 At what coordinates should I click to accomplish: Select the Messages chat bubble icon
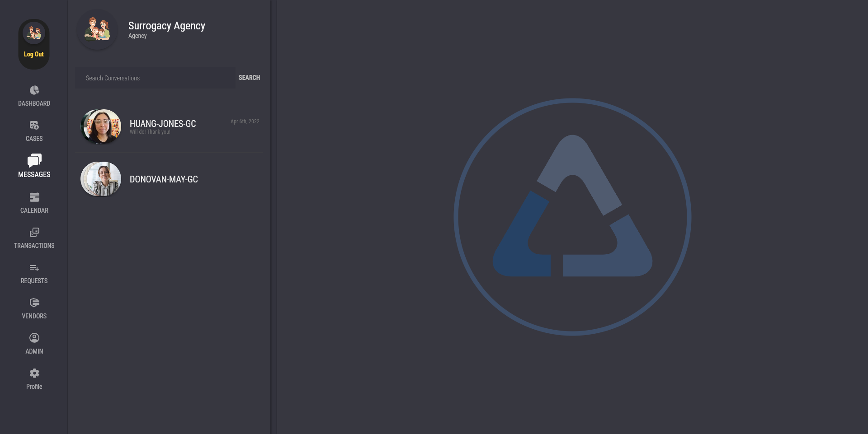coord(34,160)
